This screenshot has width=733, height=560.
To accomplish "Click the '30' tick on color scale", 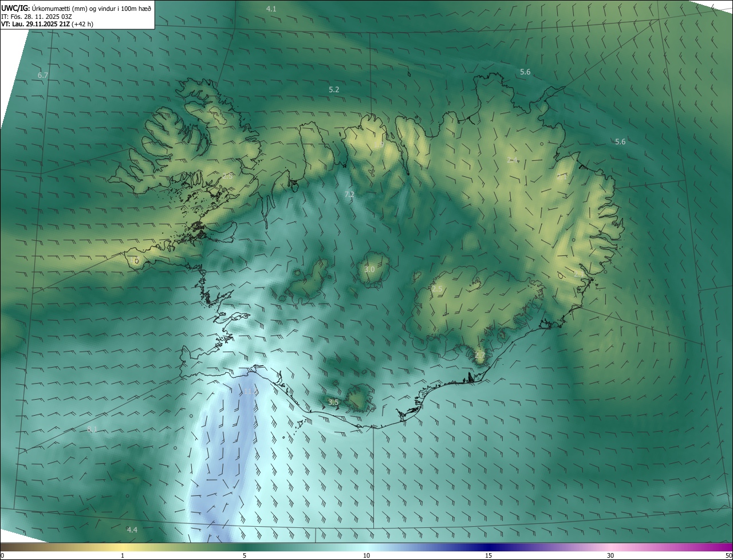I will coord(610,555).
